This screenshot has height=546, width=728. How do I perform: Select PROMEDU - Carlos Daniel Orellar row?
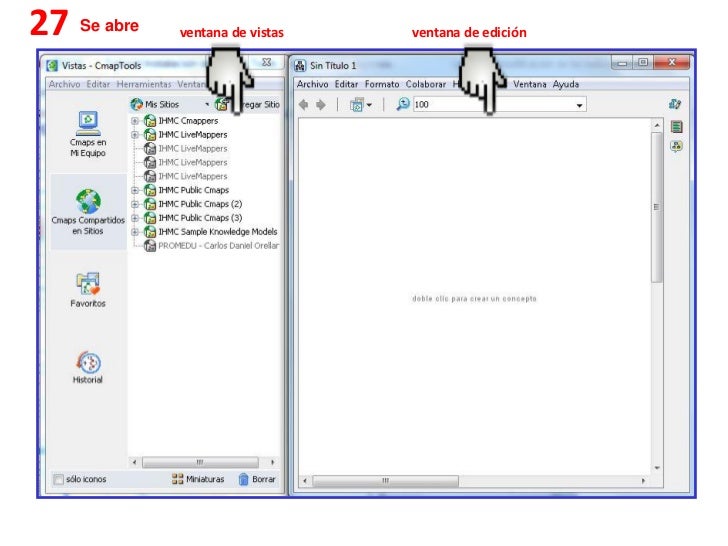tap(218, 246)
